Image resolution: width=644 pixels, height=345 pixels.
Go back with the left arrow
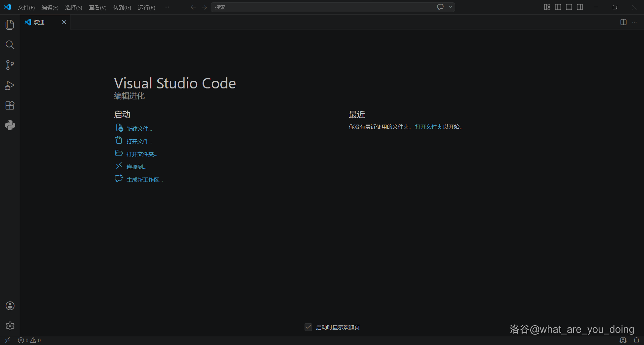tap(193, 7)
